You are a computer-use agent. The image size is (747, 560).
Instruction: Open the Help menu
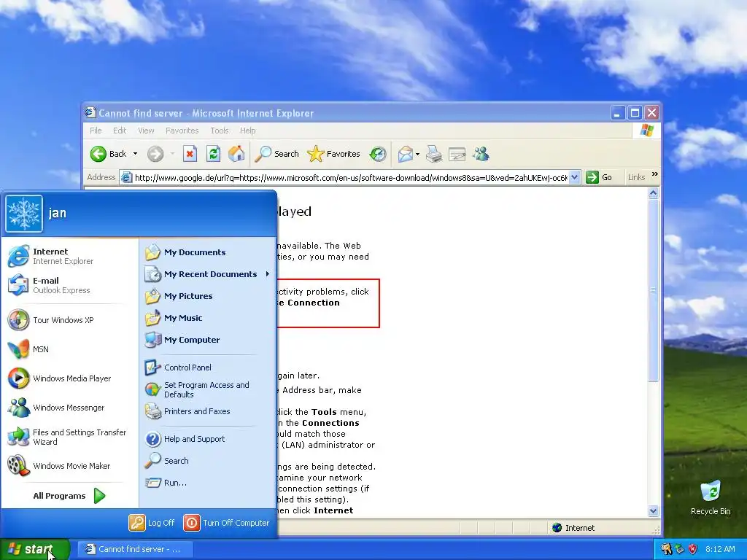click(x=248, y=131)
